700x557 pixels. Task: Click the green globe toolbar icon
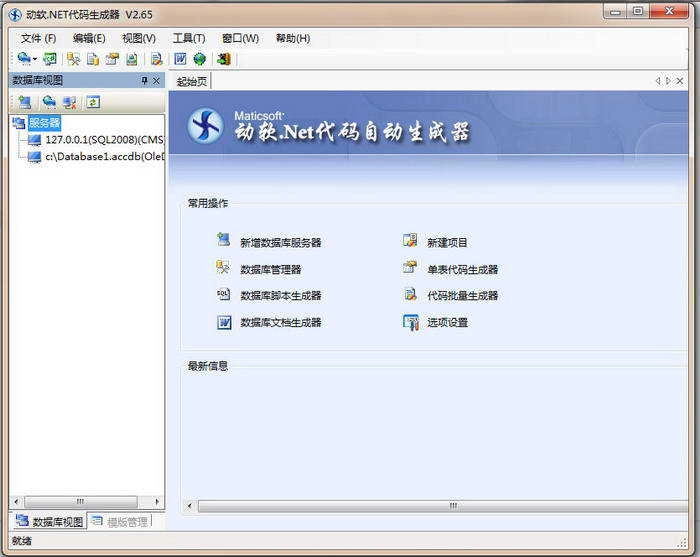tap(200, 59)
